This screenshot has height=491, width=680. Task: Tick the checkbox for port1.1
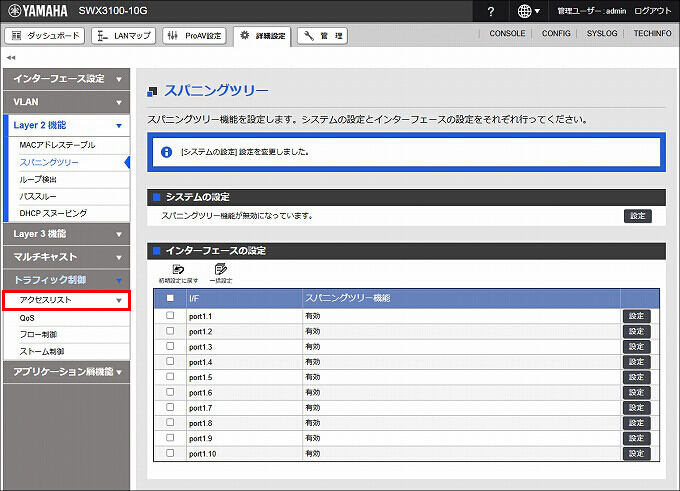tap(170, 316)
